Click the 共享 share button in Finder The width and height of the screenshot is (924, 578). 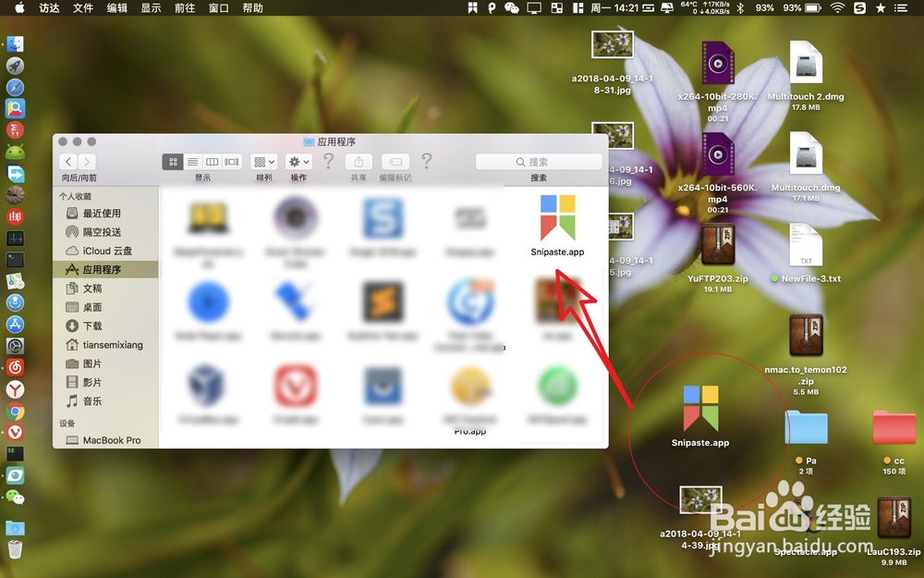coord(359,162)
